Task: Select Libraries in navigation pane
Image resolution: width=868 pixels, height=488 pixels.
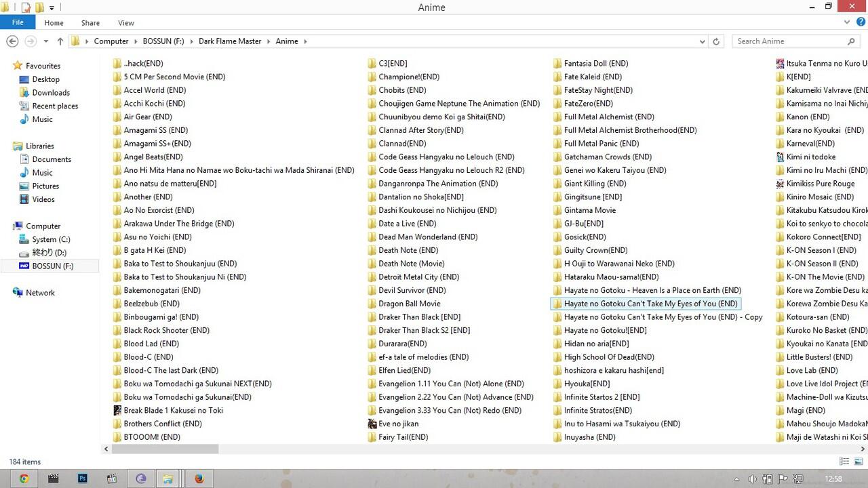Action: [x=39, y=146]
